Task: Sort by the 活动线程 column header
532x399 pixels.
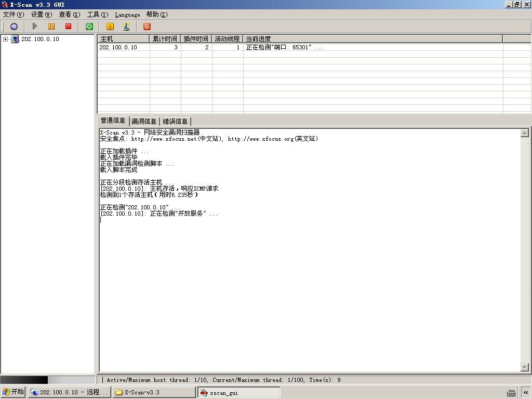Action: point(228,38)
